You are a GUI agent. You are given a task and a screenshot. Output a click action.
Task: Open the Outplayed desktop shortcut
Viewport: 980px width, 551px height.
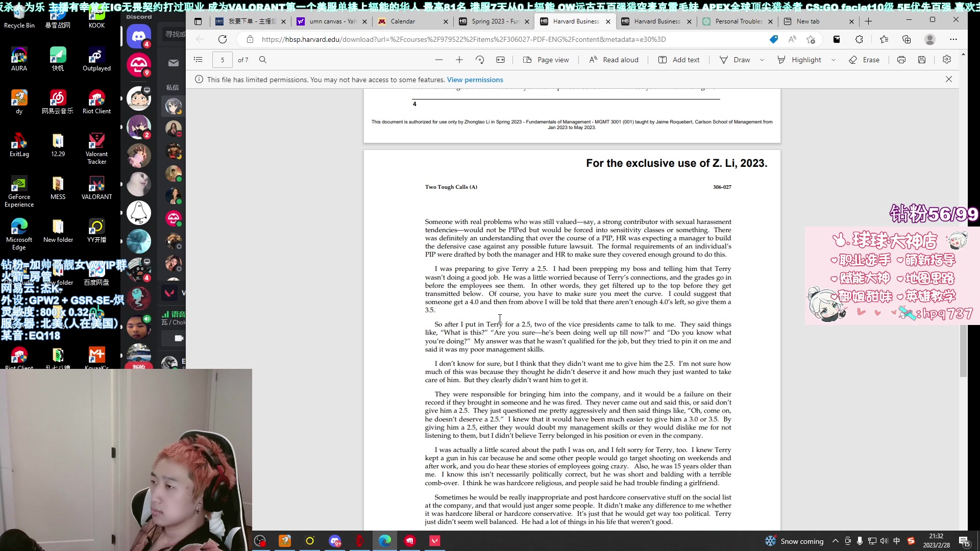click(96, 59)
